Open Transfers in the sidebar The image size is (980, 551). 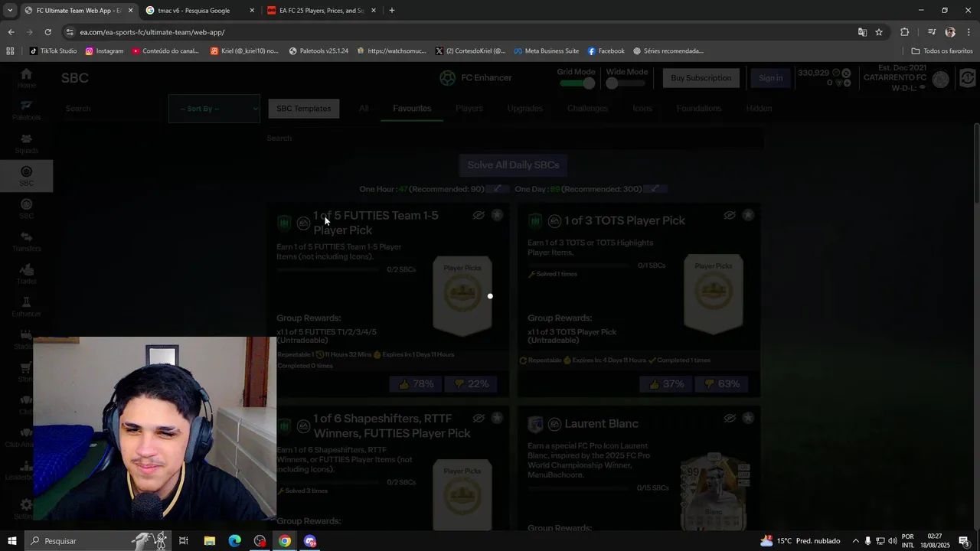point(26,241)
